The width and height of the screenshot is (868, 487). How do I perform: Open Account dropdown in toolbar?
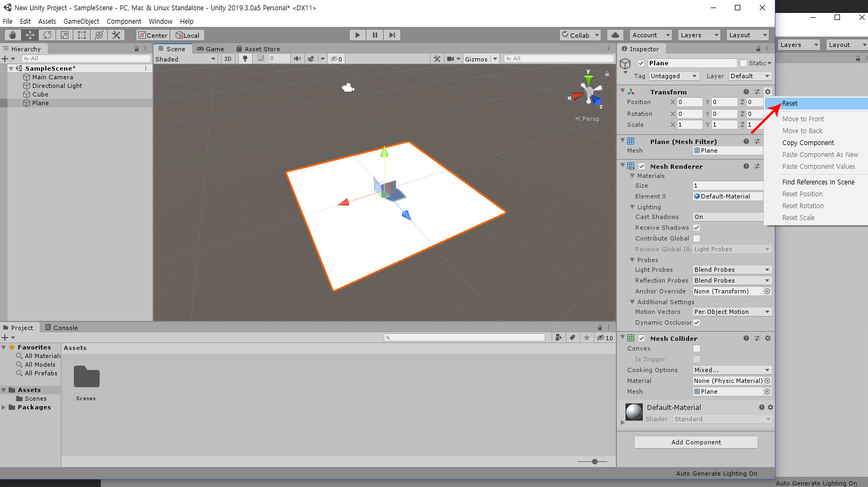pos(651,35)
